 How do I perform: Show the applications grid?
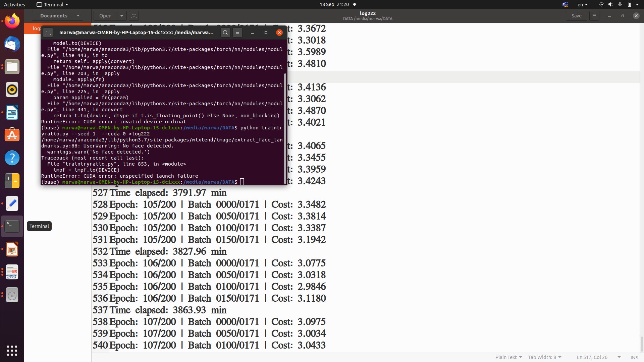[12, 350]
